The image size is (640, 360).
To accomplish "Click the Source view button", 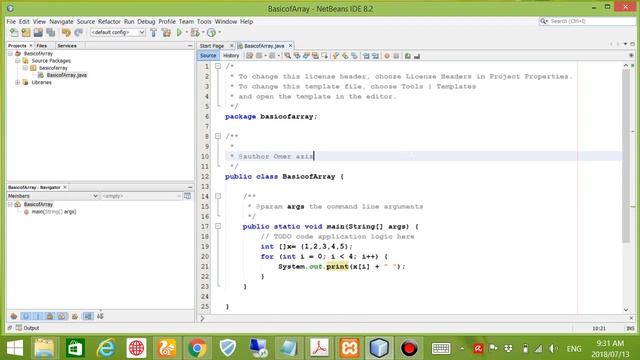I will click(x=208, y=56).
